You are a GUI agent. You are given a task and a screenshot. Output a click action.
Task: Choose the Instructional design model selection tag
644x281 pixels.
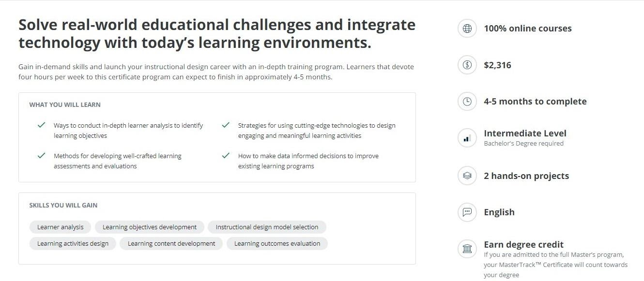(267, 227)
